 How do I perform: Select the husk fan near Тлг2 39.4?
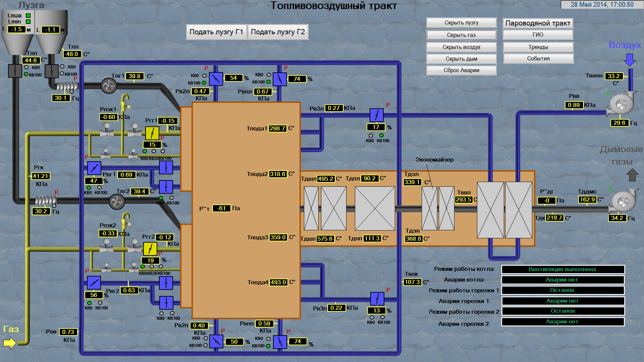click(x=117, y=201)
